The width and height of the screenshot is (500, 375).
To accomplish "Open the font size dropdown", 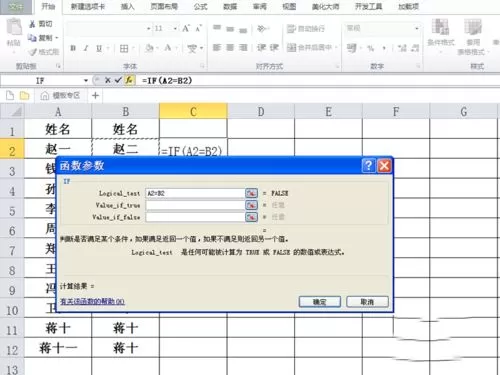I will click(x=175, y=29).
